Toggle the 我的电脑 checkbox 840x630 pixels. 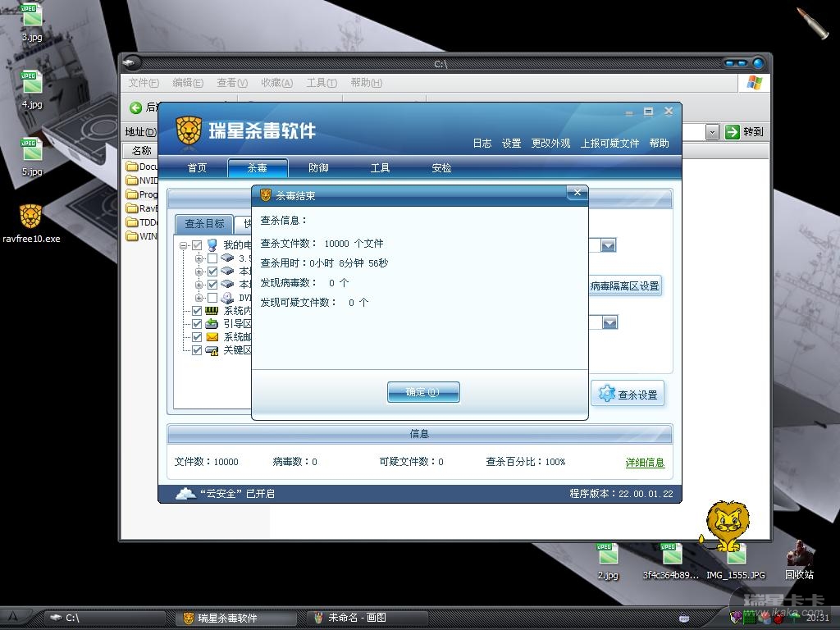197,245
